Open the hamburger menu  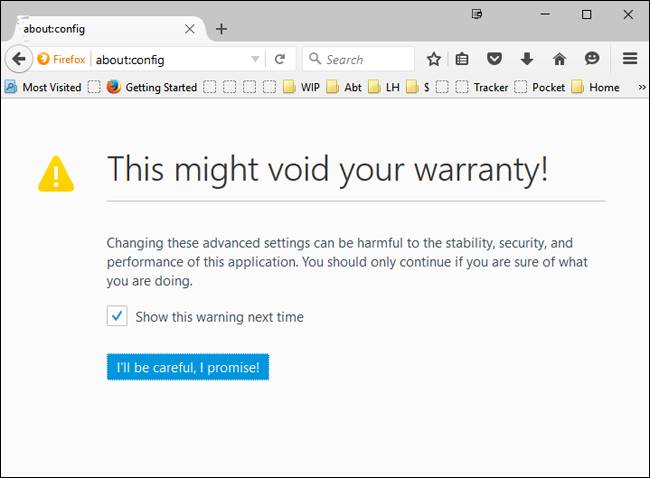pyautogui.click(x=630, y=58)
